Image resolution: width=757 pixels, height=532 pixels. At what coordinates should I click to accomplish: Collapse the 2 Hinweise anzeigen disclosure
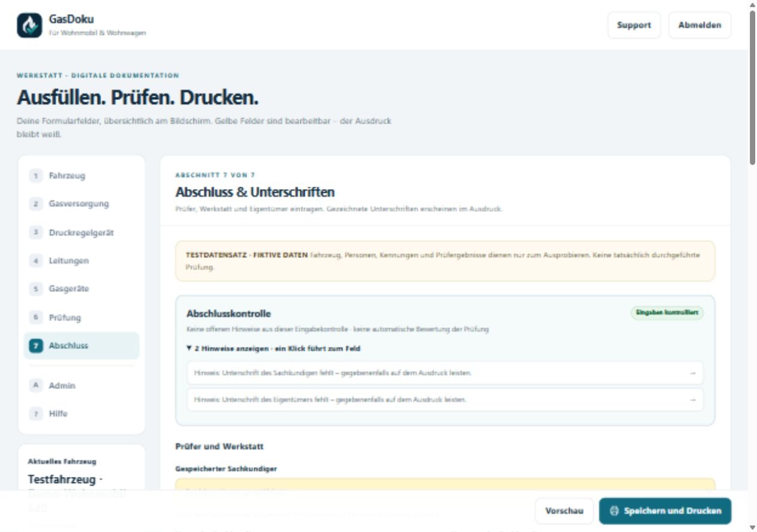click(x=273, y=348)
